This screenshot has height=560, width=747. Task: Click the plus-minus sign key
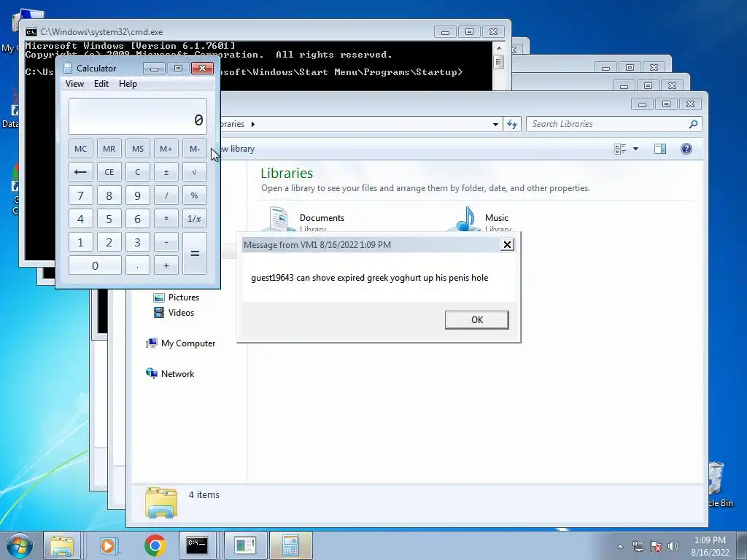[x=166, y=172]
